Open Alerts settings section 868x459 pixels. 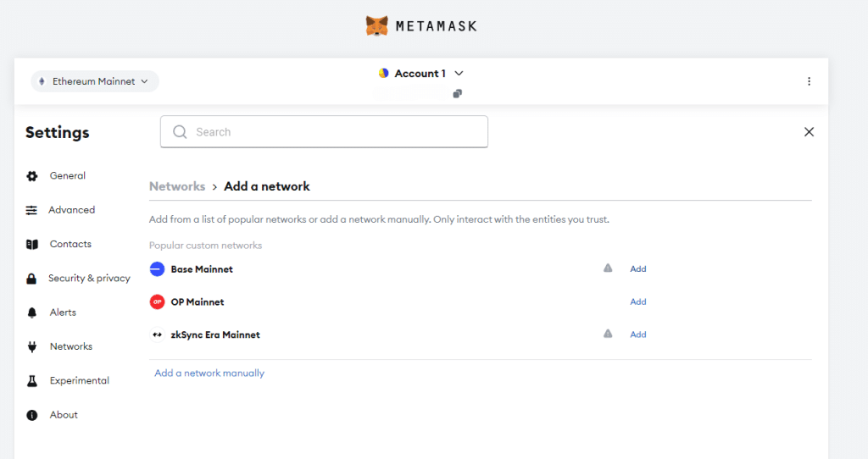point(63,312)
